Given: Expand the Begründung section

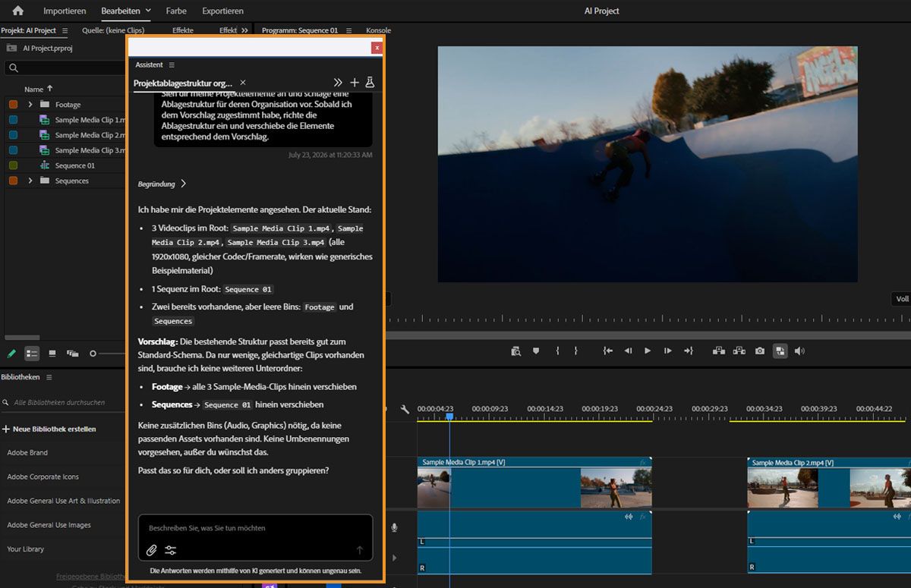Looking at the screenshot, I should (162, 184).
